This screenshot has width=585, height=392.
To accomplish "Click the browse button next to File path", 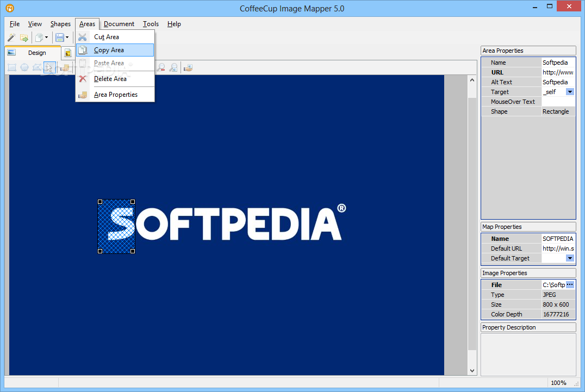I will [x=570, y=284].
